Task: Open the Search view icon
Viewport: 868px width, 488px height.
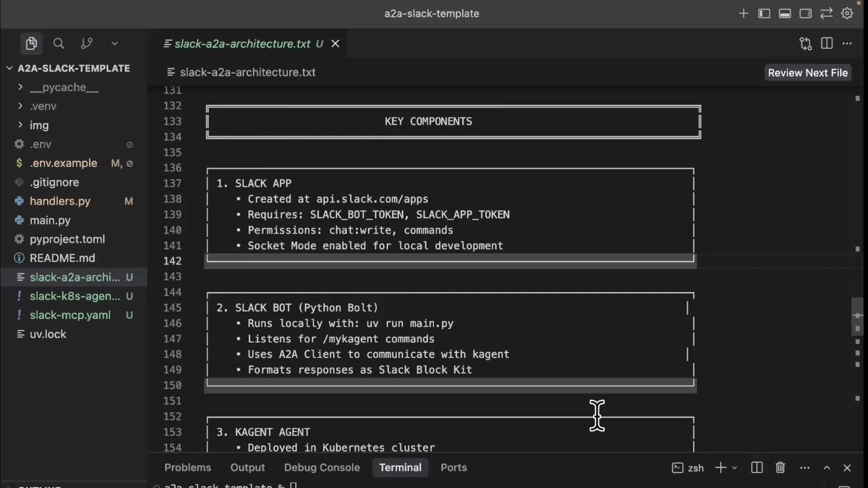Action: 58,43
